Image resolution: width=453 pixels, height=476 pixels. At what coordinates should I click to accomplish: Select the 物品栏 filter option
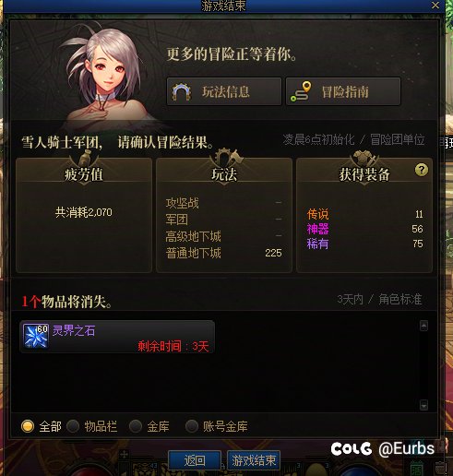(x=92, y=426)
